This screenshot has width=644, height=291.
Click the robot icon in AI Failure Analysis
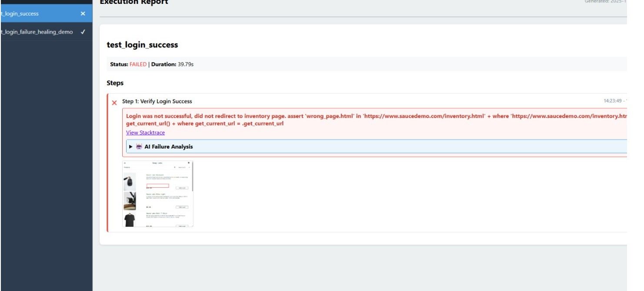[x=139, y=146]
